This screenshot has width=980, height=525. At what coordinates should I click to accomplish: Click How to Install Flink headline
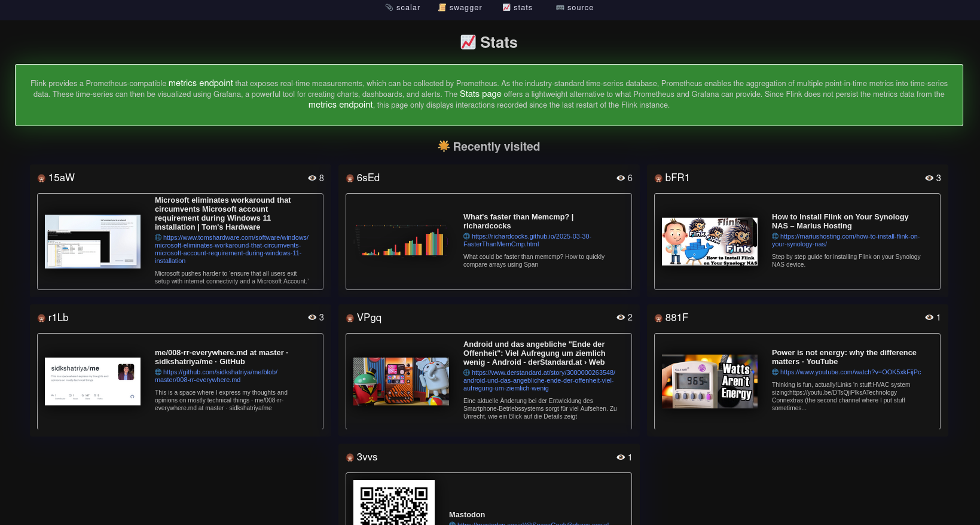840,221
